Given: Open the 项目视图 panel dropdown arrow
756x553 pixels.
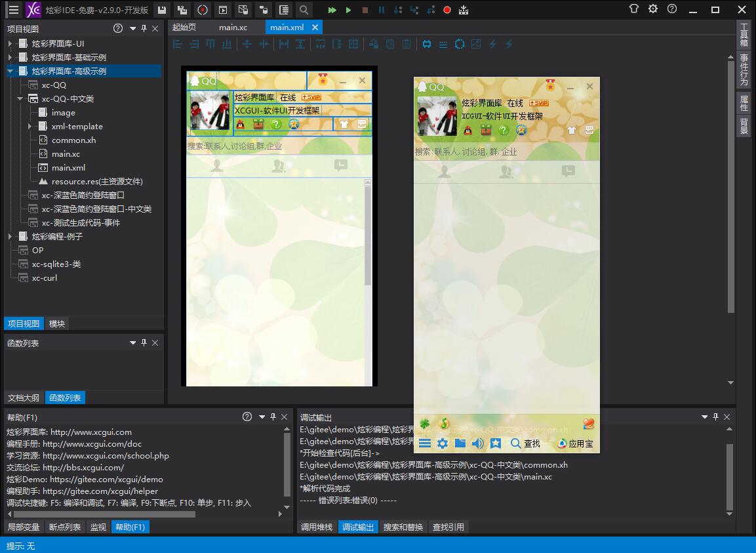Looking at the screenshot, I should 132,28.
